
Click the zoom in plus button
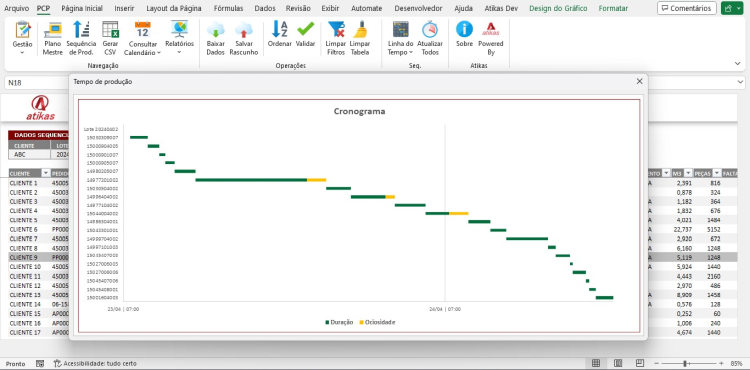click(720, 363)
